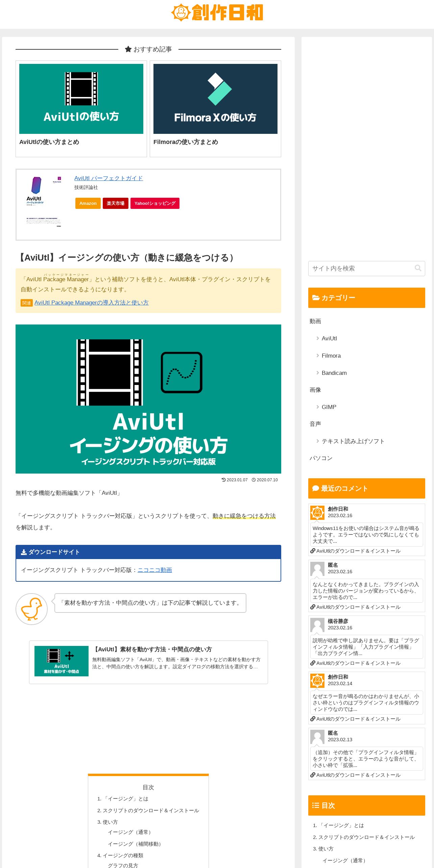Jump to 3. 使い方 in sidebar 目次
The image size is (434, 868).
(x=323, y=849)
